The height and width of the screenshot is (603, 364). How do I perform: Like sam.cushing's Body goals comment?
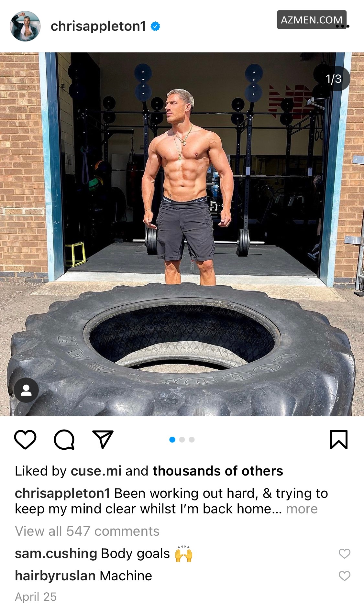click(344, 554)
